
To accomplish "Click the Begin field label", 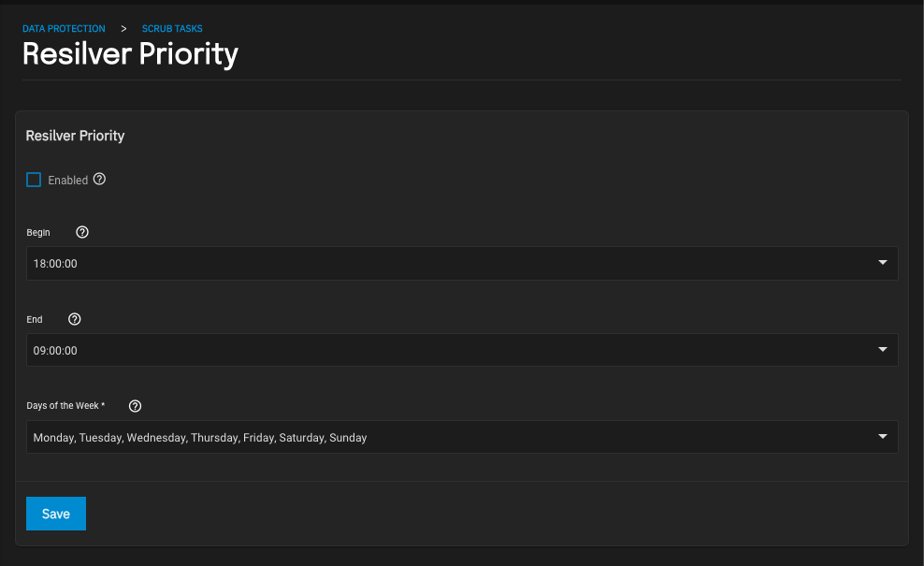I will click(38, 232).
